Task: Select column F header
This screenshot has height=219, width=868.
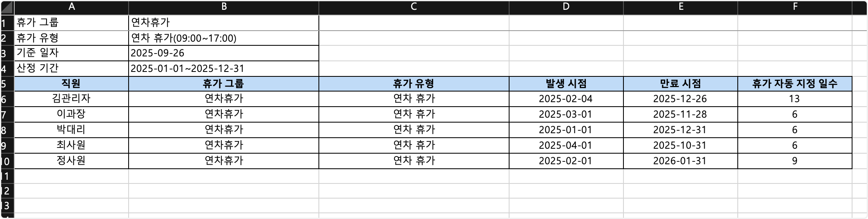Action: [795, 7]
